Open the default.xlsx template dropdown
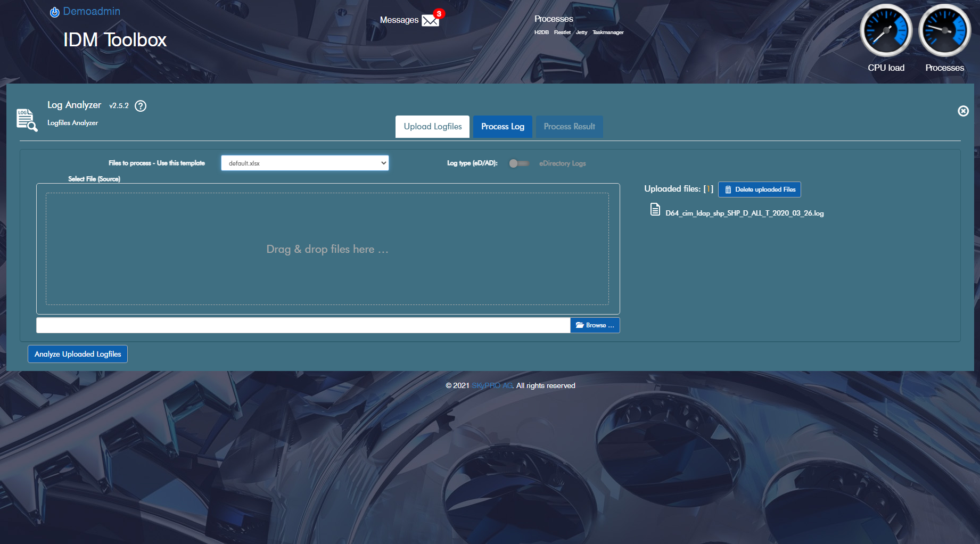This screenshot has height=544, width=980. pyautogui.click(x=305, y=163)
